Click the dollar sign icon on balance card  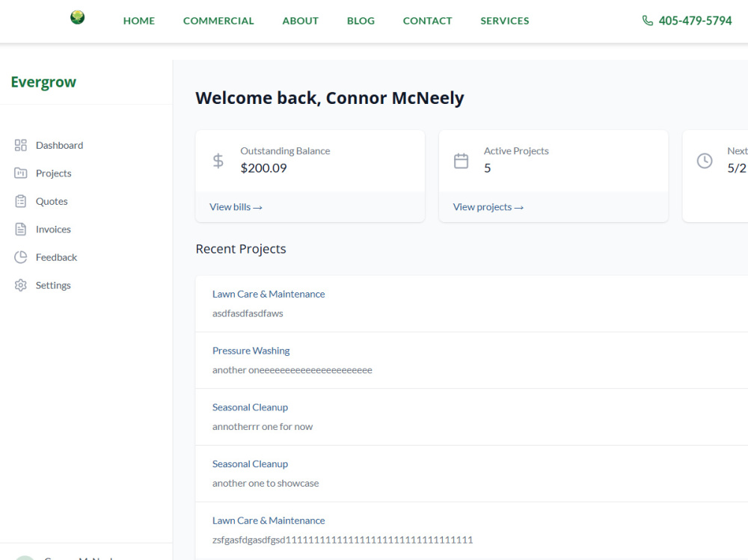(218, 161)
